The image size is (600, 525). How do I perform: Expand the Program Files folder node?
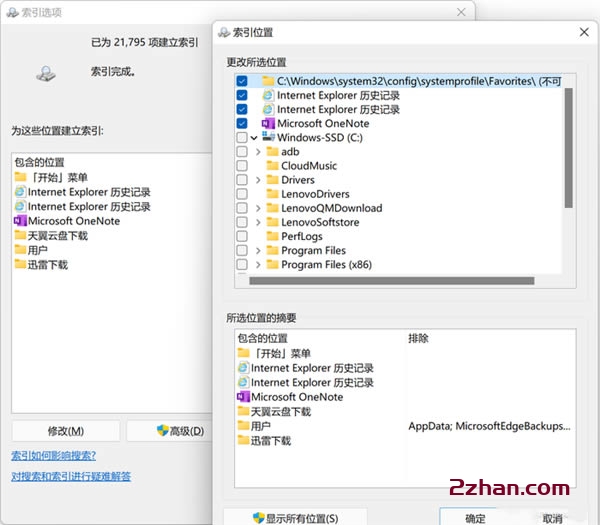(258, 251)
